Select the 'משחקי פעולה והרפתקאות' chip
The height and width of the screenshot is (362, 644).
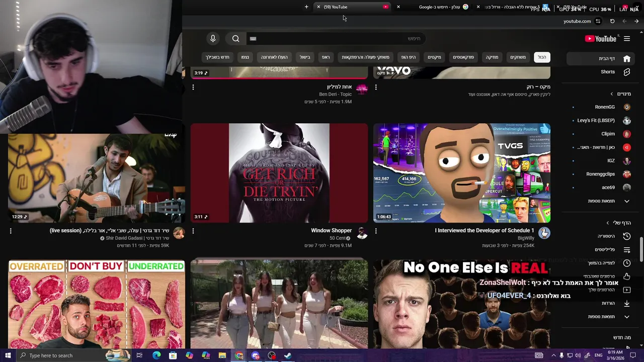(366, 57)
